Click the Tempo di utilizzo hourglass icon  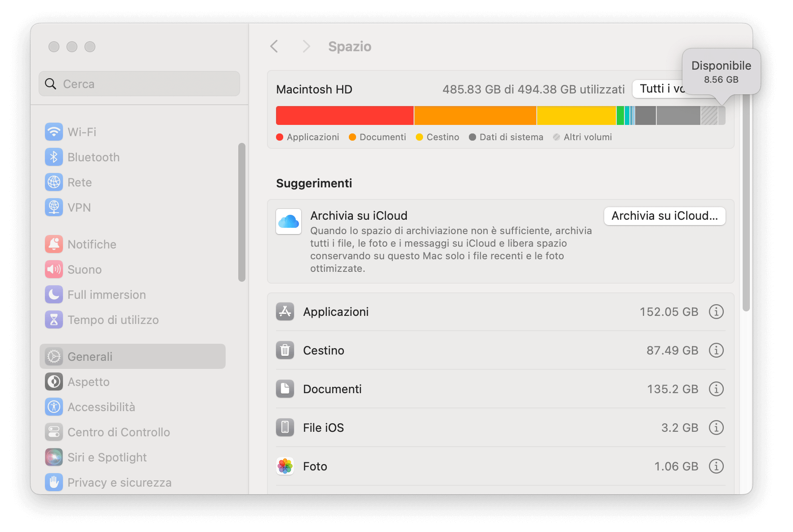[x=54, y=319]
